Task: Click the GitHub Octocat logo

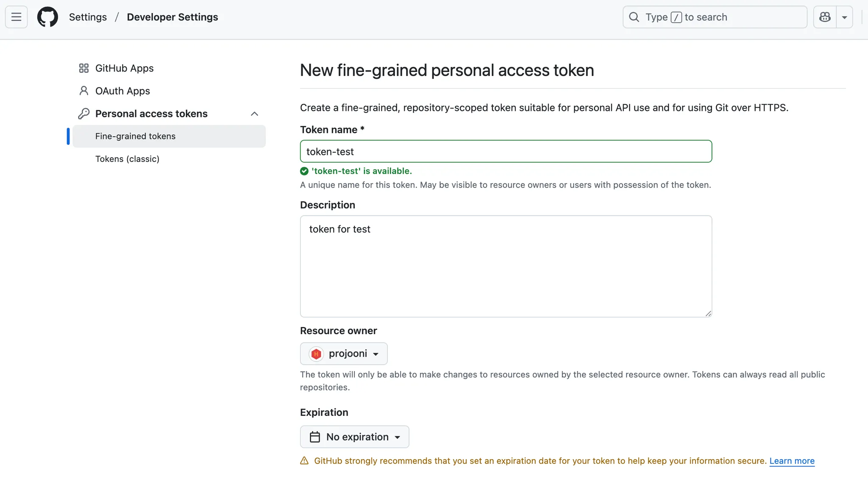Action: coord(47,17)
